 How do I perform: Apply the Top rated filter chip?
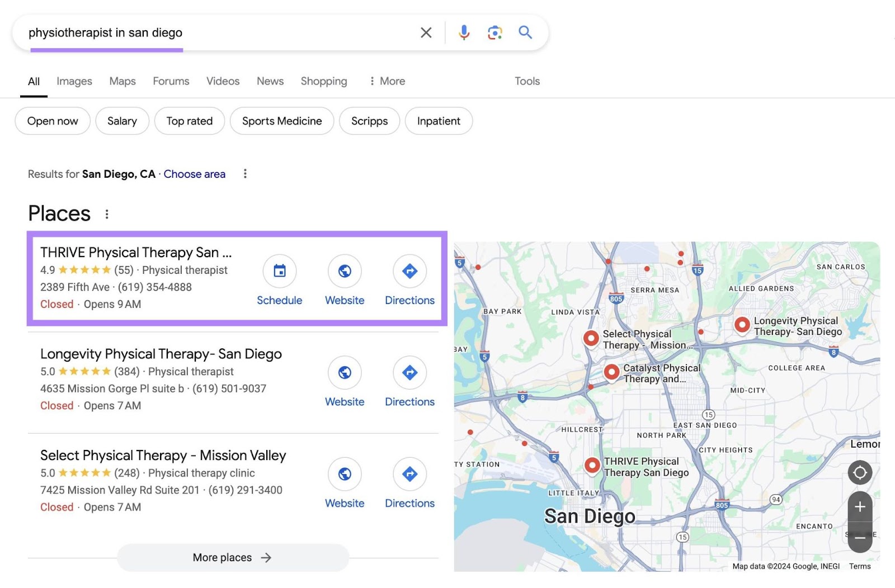pyautogui.click(x=190, y=121)
